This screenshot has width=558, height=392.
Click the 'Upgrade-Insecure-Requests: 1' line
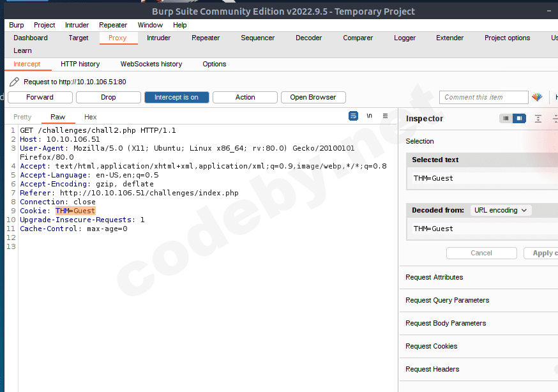(82, 220)
